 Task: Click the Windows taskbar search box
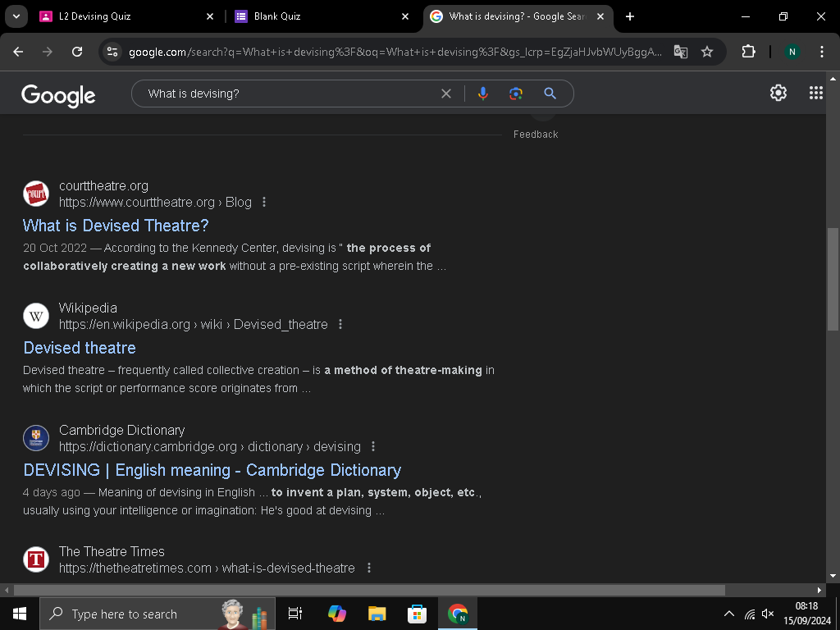click(x=157, y=614)
